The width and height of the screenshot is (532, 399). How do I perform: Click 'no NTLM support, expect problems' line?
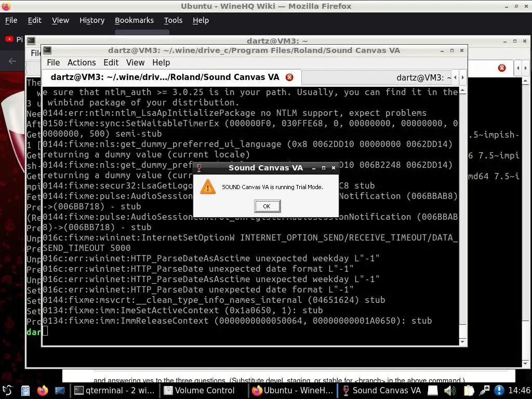[x=234, y=113]
